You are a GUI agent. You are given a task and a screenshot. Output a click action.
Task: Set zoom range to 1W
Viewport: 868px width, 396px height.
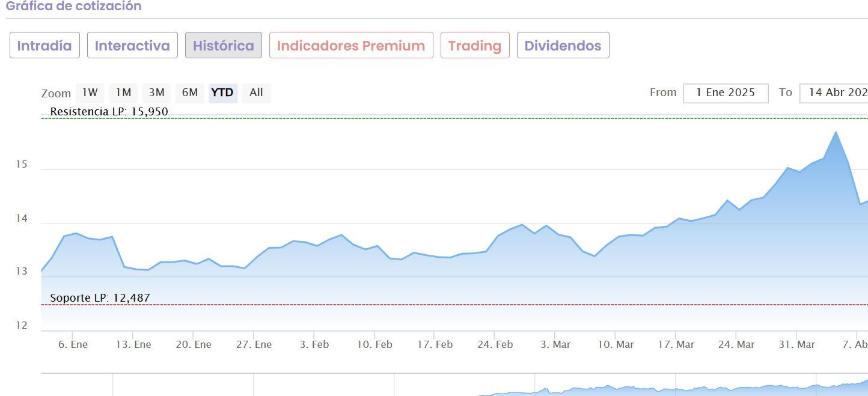point(90,93)
